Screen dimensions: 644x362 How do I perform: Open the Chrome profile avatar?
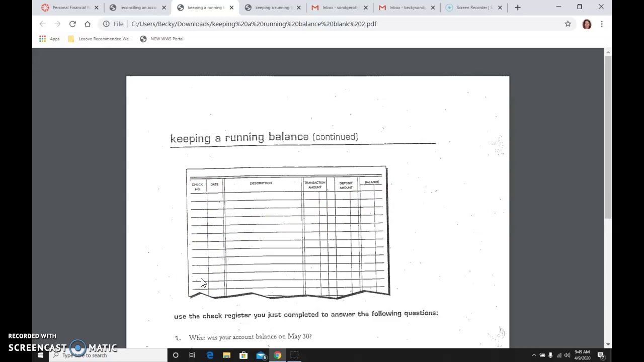tap(587, 24)
